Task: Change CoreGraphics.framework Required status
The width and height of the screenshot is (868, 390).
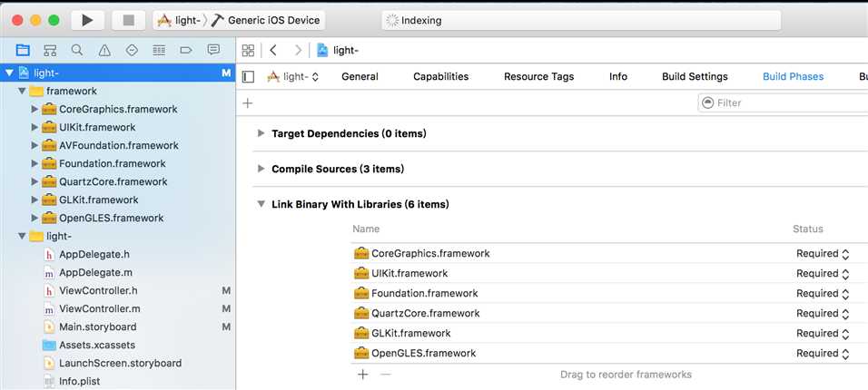Action: click(x=823, y=254)
